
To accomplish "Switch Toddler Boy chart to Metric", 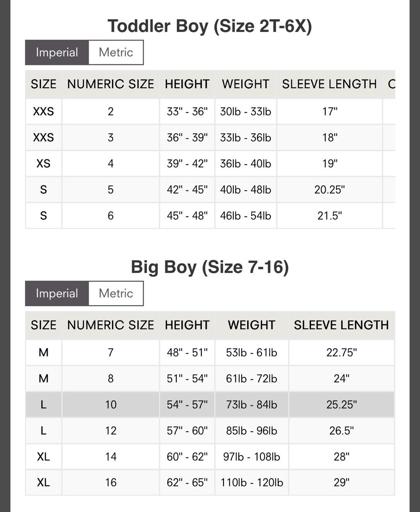I will 116,53.
